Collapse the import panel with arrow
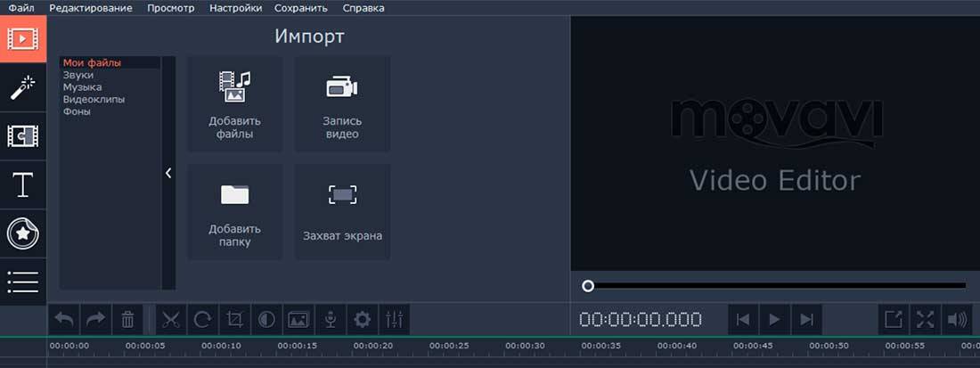This screenshot has height=368, width=980. pyautogui.click(x=168, y=173)
